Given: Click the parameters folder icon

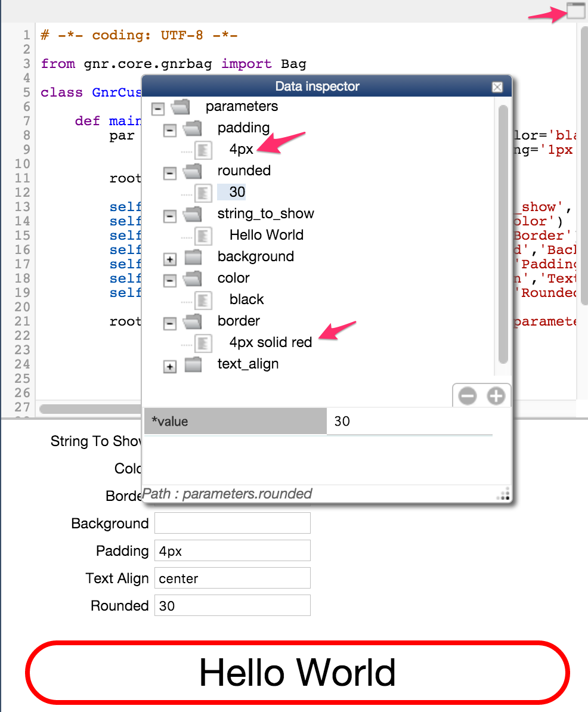Looking at the screenshot, I should pos(181,107).
